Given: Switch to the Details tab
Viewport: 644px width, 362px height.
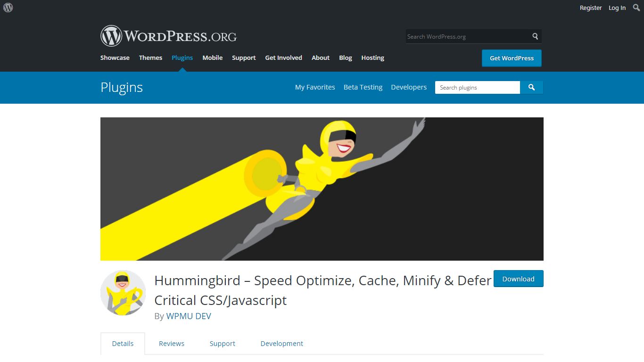Looking at the screenshot, I should (123, 344).
